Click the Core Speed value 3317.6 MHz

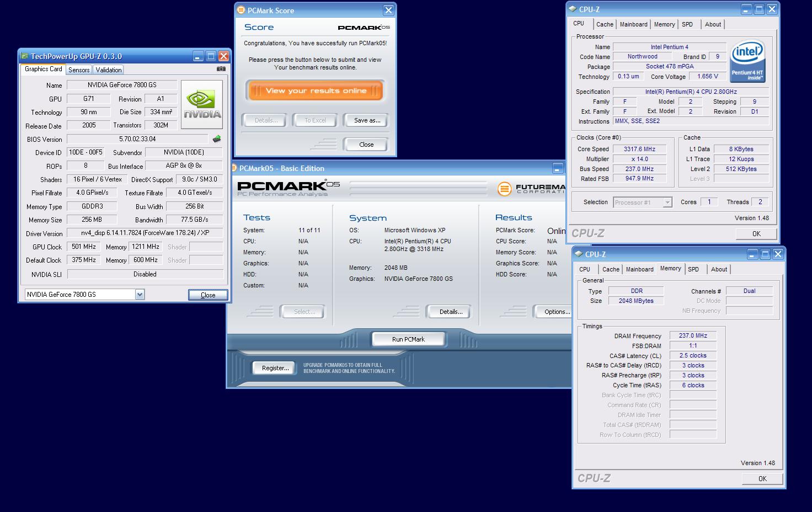(x=640, y=149)
